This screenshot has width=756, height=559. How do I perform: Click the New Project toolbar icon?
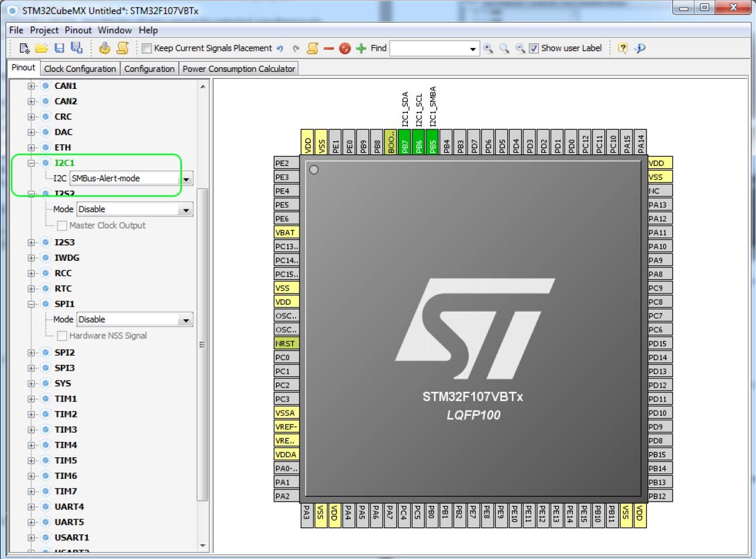tap(25, 48)
